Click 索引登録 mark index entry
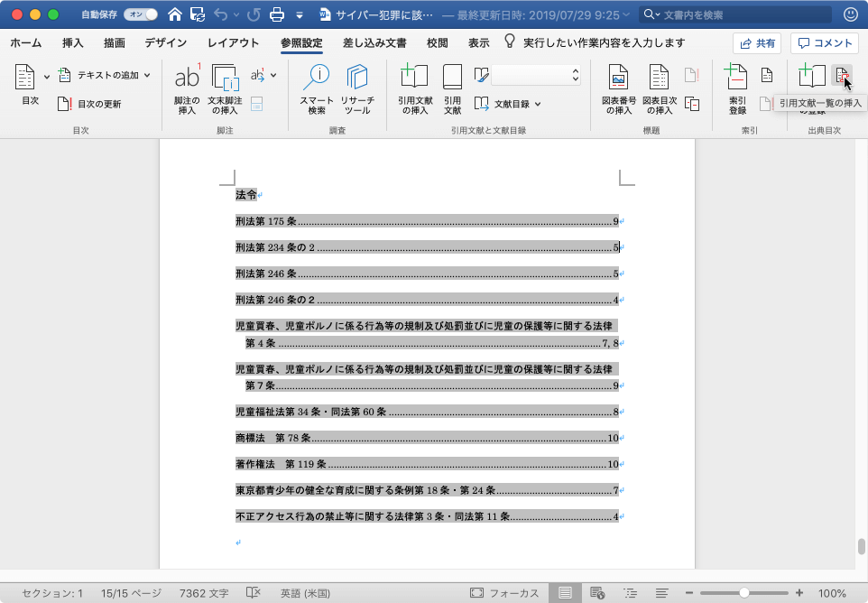 click(x=737, y=89)
